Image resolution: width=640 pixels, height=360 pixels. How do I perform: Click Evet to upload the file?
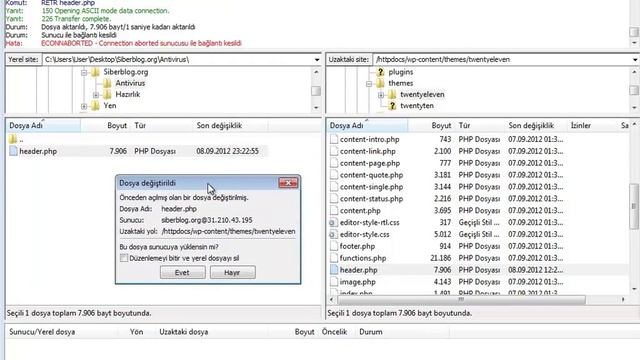click(182, 272)
